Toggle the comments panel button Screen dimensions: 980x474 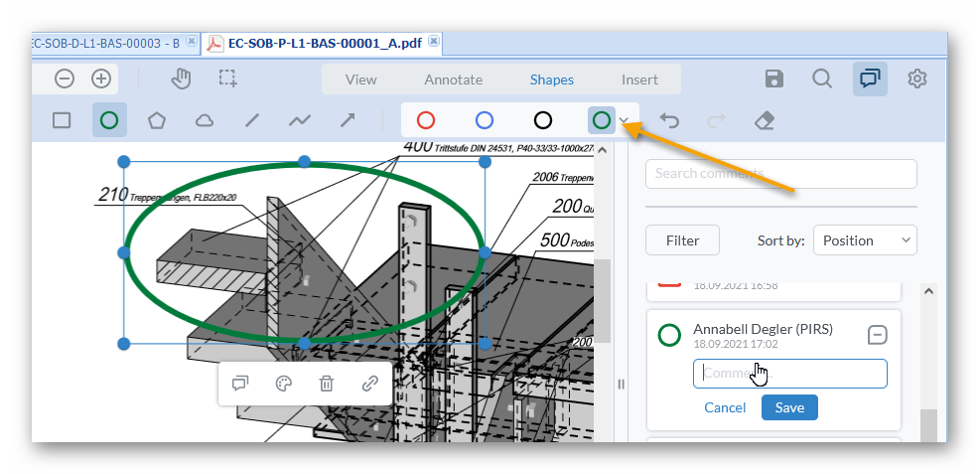tap(870, 79)
